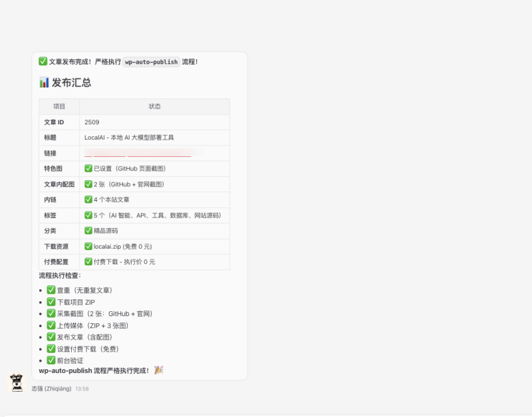Click the checkmark icon beside 4 个本站文章

tap(89, 200)
